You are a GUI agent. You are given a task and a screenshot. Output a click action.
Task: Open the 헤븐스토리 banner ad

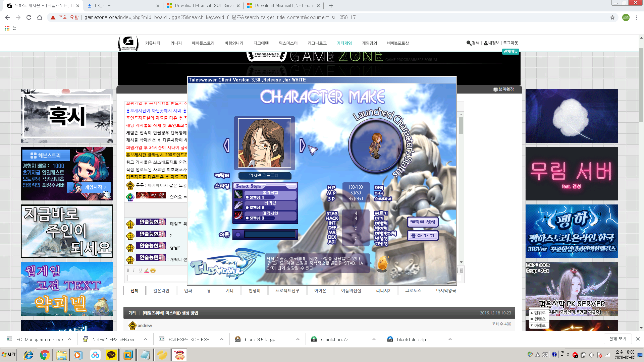click(x=67, y=174)
